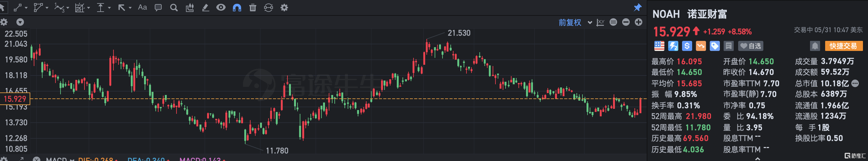
Task: Click the 最高价 16.095 value
Action: (689, 62)
